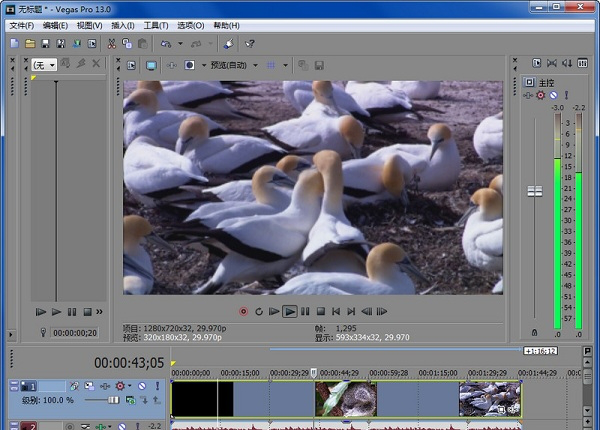Open the 预览(自动) quality dropdown
600x447 pixels.
pos(233,65)
